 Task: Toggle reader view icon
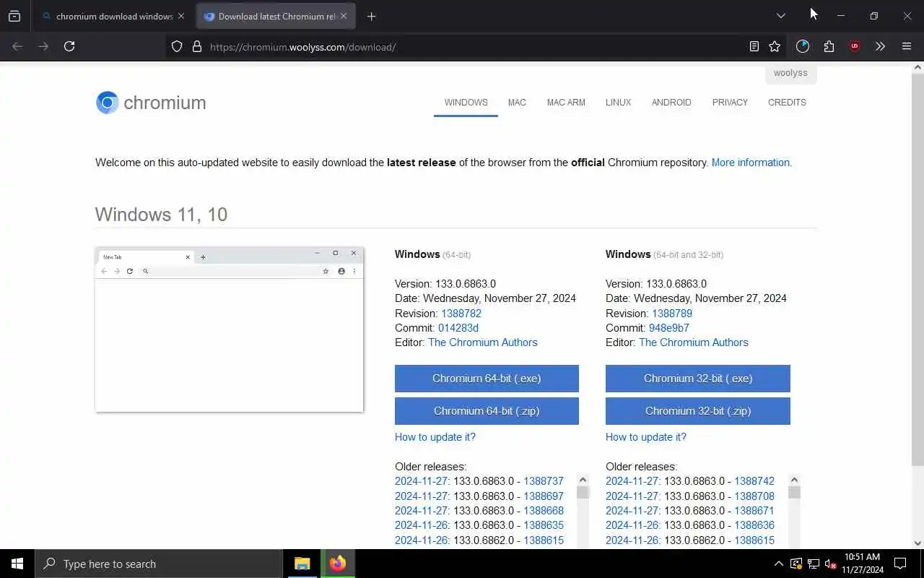[x=754, y=46]
